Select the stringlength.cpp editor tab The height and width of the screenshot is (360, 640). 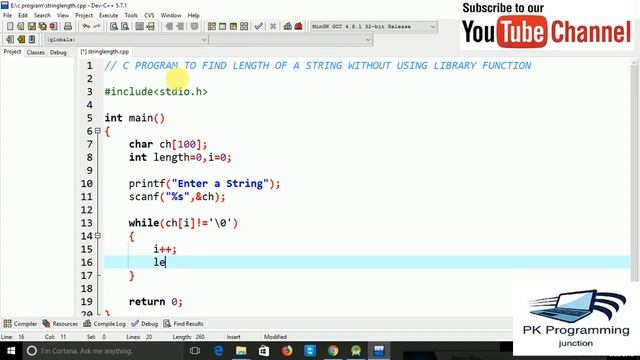104,52
